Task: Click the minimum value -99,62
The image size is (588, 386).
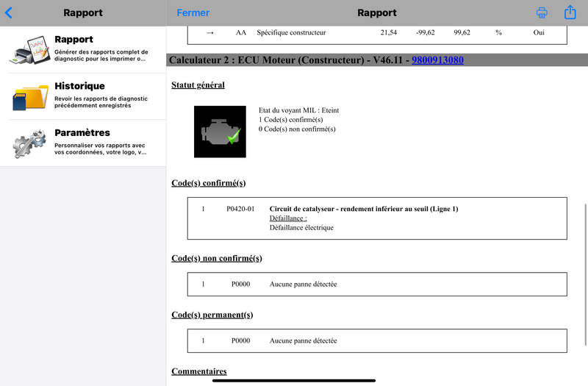Action: click(x=425, y=32)
